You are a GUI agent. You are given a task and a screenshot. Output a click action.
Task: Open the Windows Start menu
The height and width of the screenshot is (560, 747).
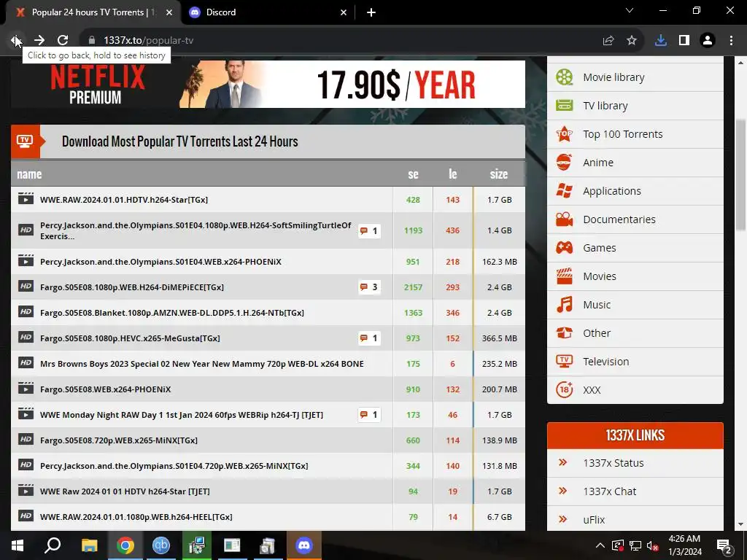coord(18,545)
